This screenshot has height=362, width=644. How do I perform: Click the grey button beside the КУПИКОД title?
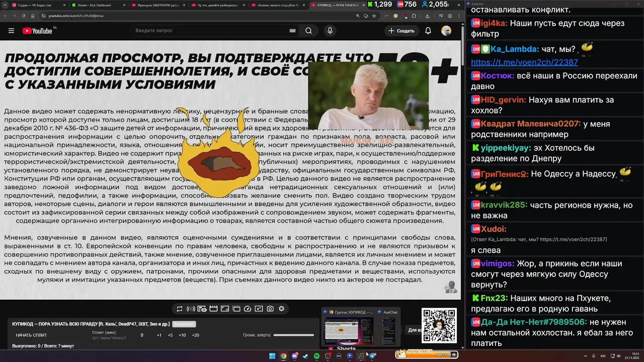click(184, 324)
